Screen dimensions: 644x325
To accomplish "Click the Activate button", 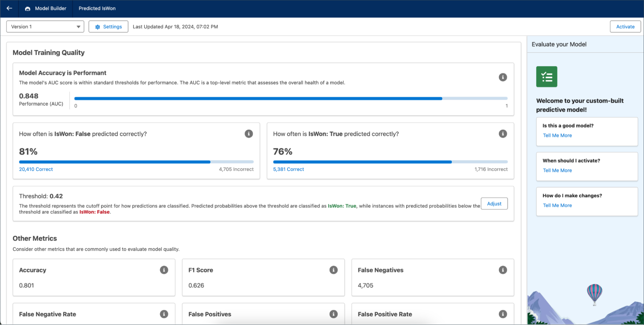I will click(625, 26).
